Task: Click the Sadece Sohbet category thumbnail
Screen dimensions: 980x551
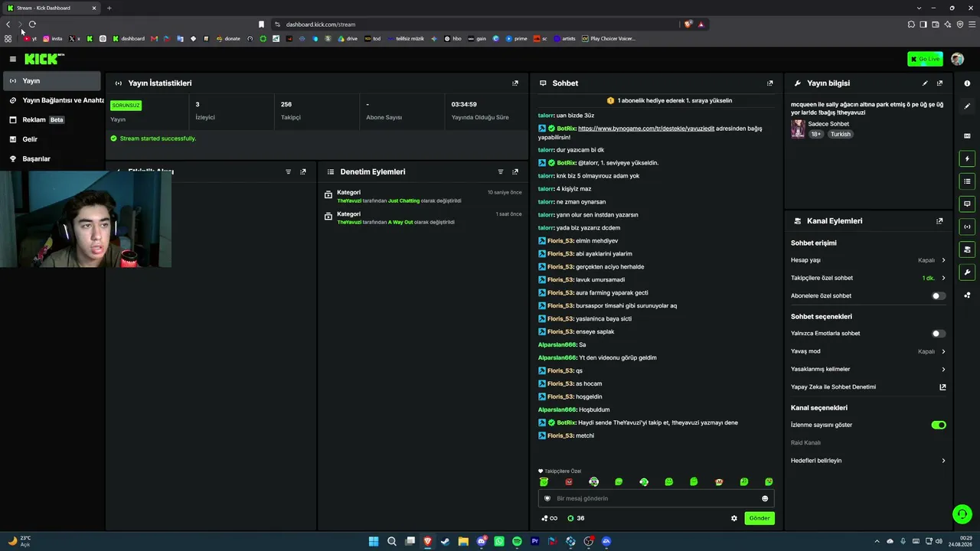Action: [x=798, y=129]
